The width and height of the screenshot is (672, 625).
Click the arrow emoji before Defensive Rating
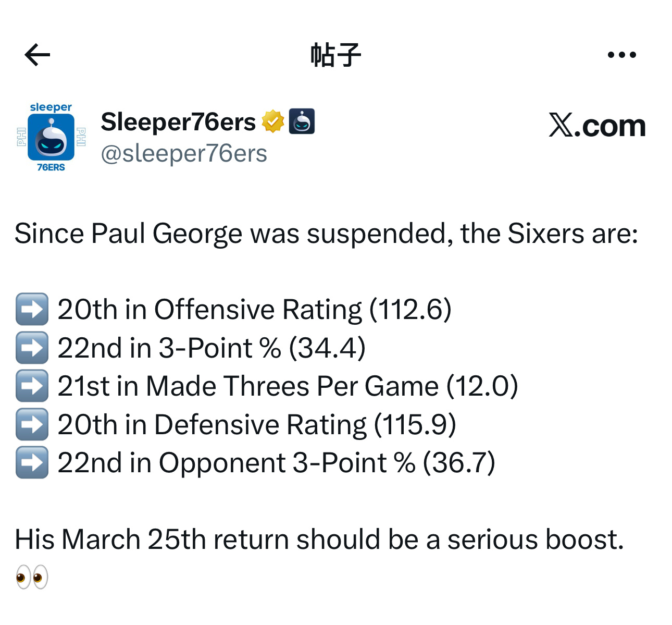32,424
